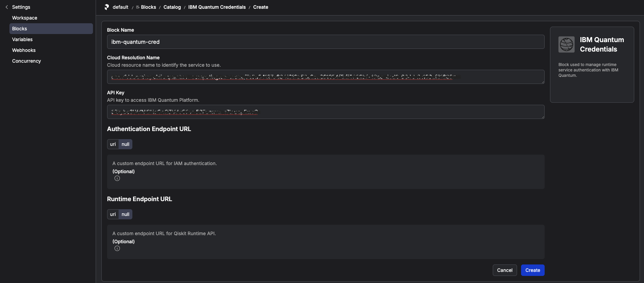
Task: Open Workspace settings in sidebar
Action: [x=25, y=18]
